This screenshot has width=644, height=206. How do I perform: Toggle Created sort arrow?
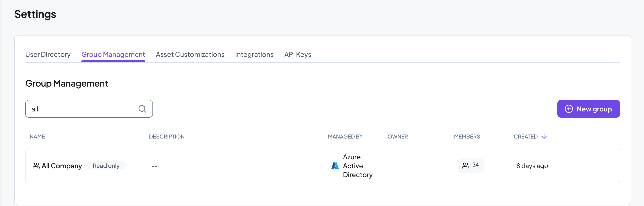(544, 137)
